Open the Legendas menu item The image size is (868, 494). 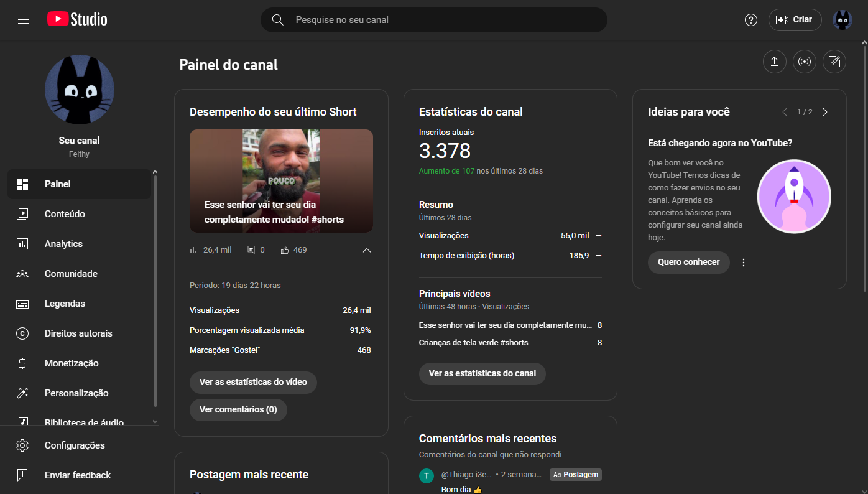[79, 304]
